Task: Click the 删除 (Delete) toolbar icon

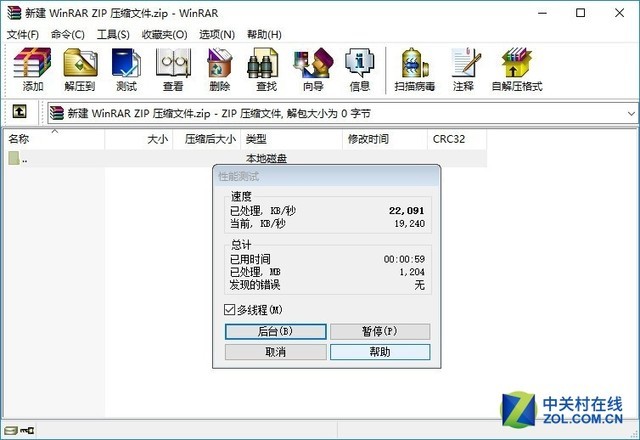Action: (x=220, y=69)
